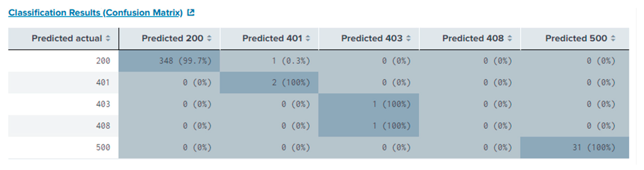Select the 31 (100%) cell
This screenshot has height=170, width=644.
594,147
